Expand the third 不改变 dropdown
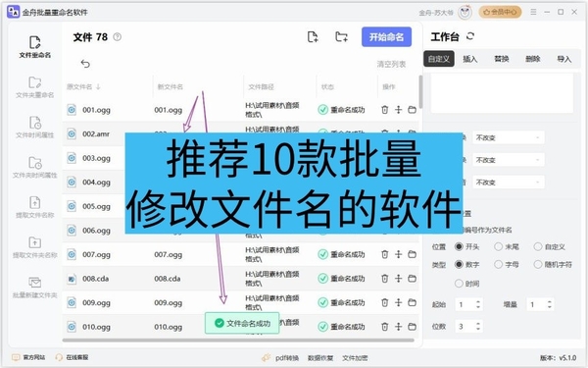 [x=508, y=183]
